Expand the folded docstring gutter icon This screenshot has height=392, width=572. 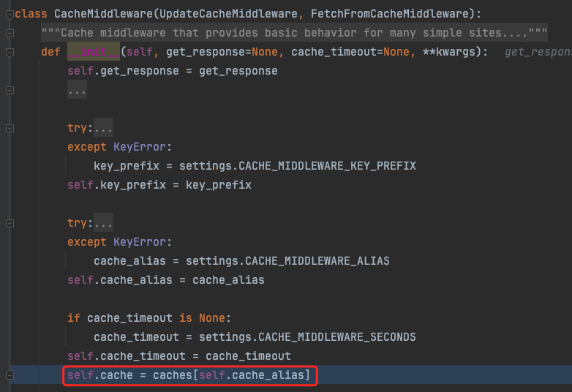(x=10, y=34)
